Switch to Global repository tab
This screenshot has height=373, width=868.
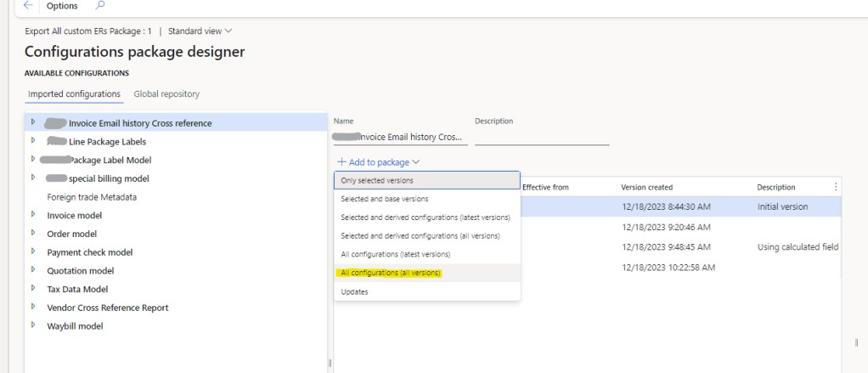point(166,93)
